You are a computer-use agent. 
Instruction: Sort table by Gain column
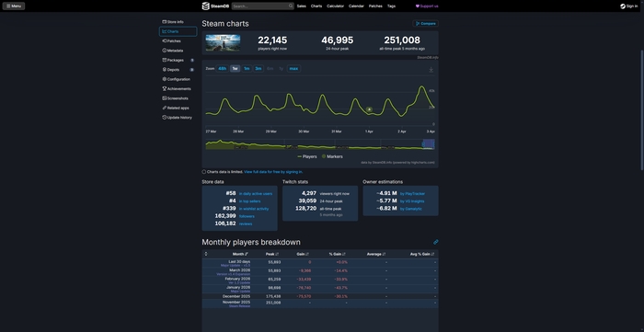pos(303,254)
